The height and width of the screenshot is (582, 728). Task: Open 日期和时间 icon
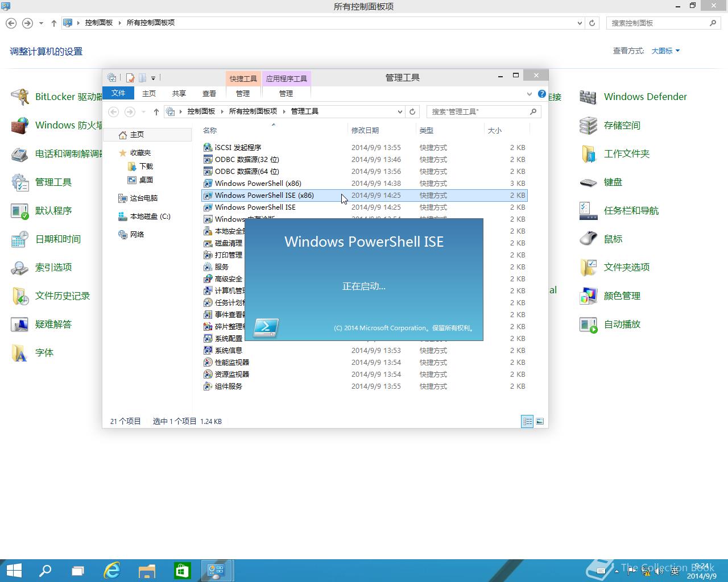click(20, 239)
